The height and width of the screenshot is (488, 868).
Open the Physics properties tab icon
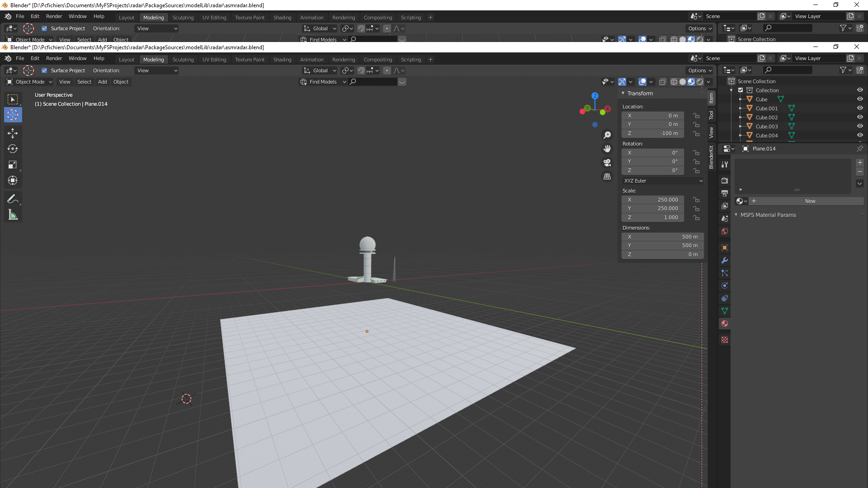(725, 286)
